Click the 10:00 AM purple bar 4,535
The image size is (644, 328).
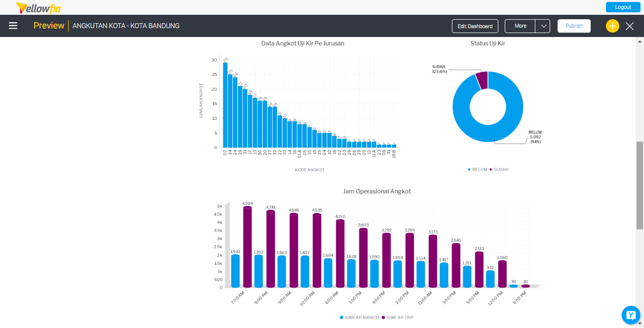click(317, 250)
